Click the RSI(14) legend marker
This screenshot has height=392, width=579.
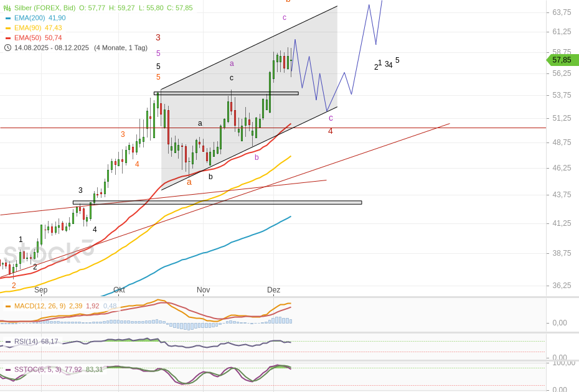(7, 342)
